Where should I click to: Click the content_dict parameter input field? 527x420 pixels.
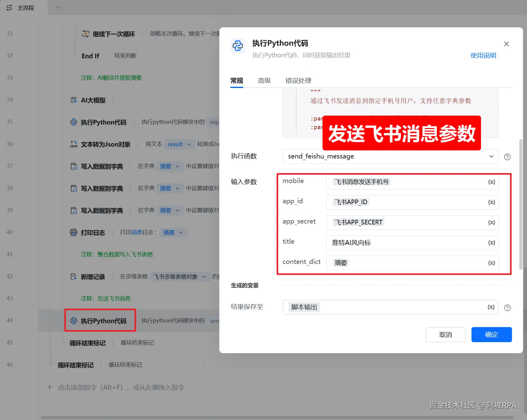point(412,263)
